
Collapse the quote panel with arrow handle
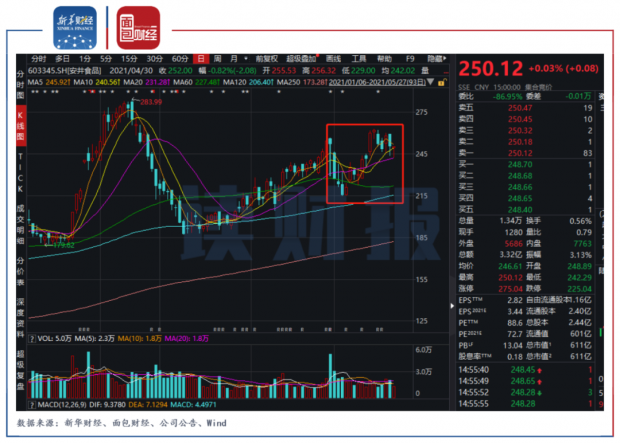(x=452, y=306)
